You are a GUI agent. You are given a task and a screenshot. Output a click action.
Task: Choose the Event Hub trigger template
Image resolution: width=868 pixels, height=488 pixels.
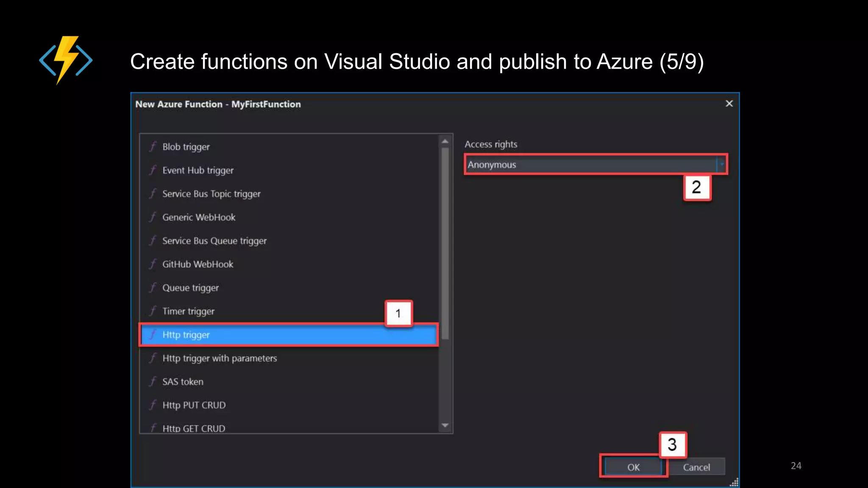click(290, 170)
